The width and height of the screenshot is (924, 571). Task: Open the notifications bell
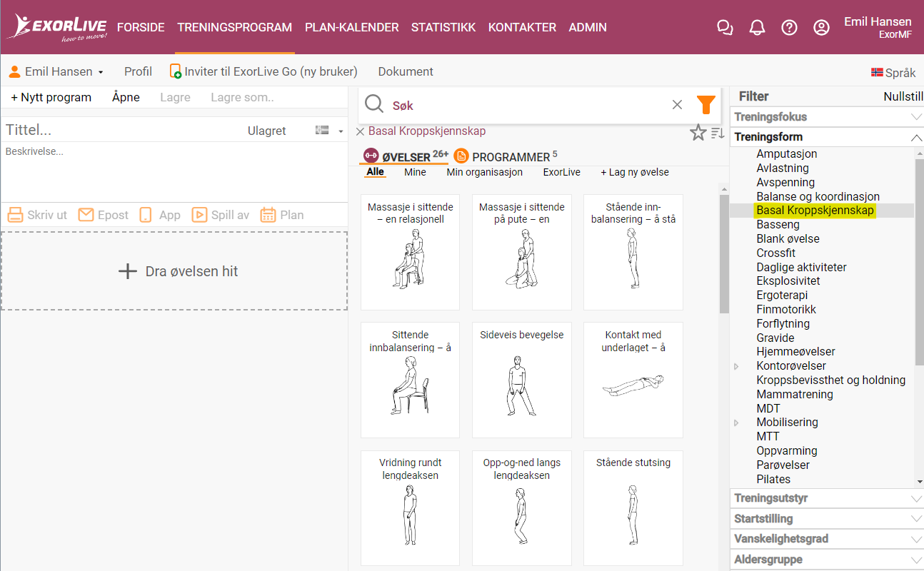point(757,28)
